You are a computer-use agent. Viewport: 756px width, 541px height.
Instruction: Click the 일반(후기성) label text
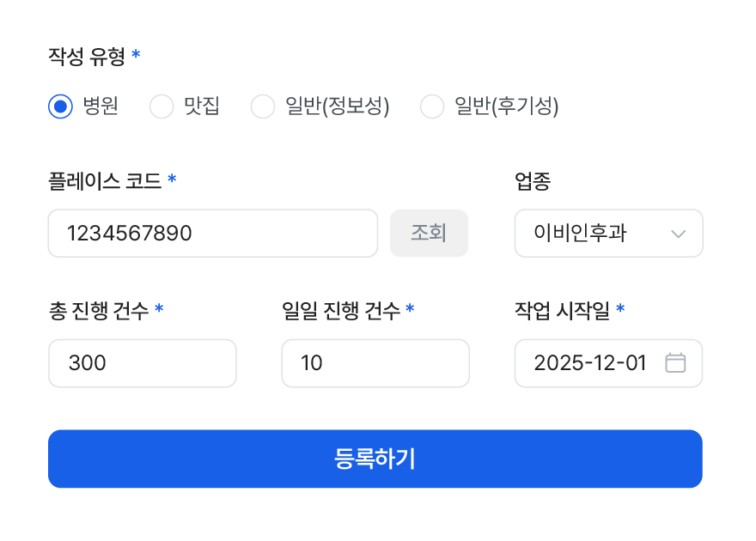tap(506, 106)
